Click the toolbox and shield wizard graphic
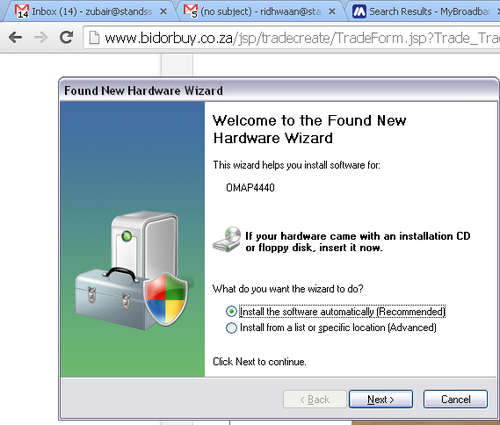The image size is (500, 425). pos(132,268)
